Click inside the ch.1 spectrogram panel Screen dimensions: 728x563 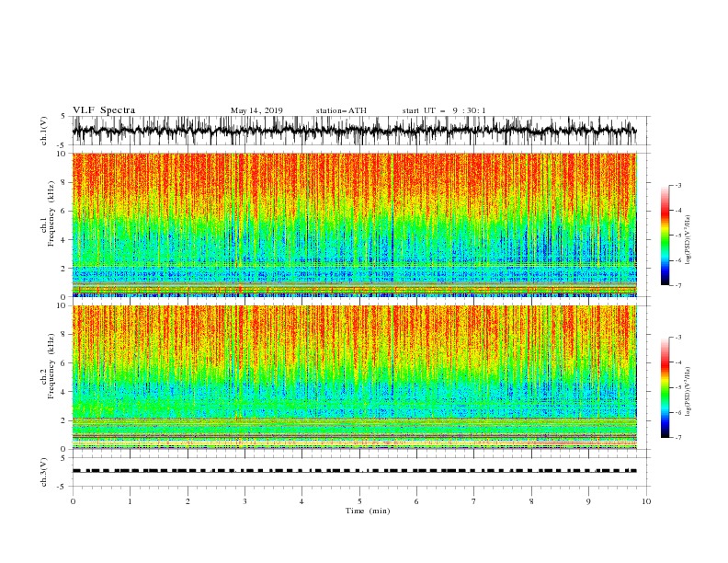click(354, 224)
